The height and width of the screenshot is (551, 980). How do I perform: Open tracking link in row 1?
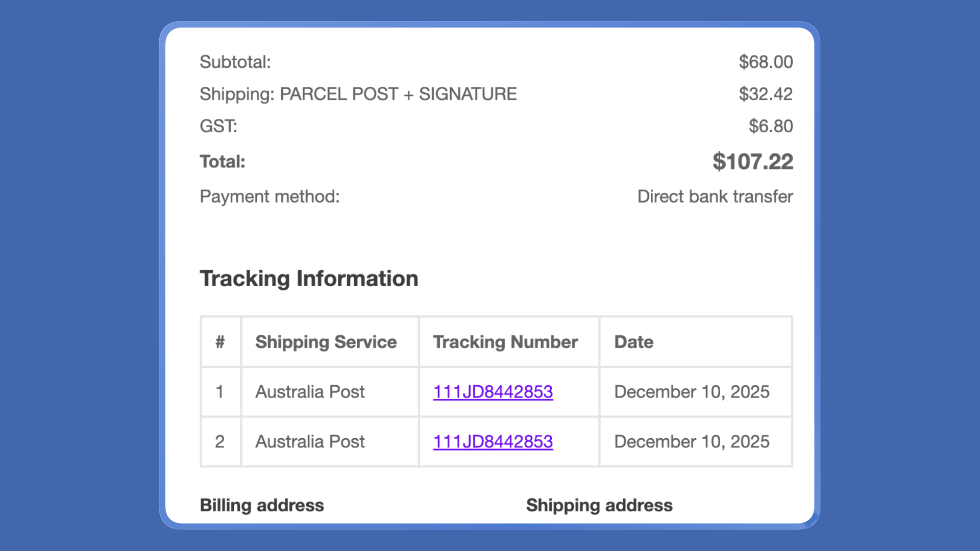click(493, 392)
